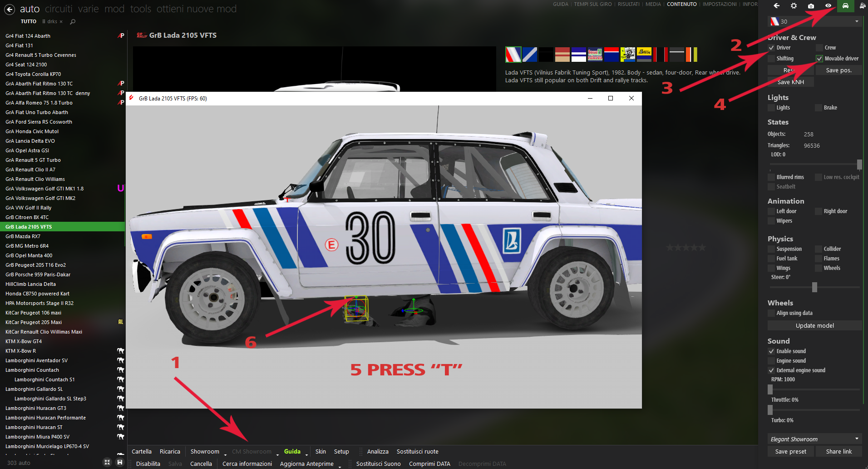
Task: Select the blue skin with diagonal white stripe
Action: (530, 55)
